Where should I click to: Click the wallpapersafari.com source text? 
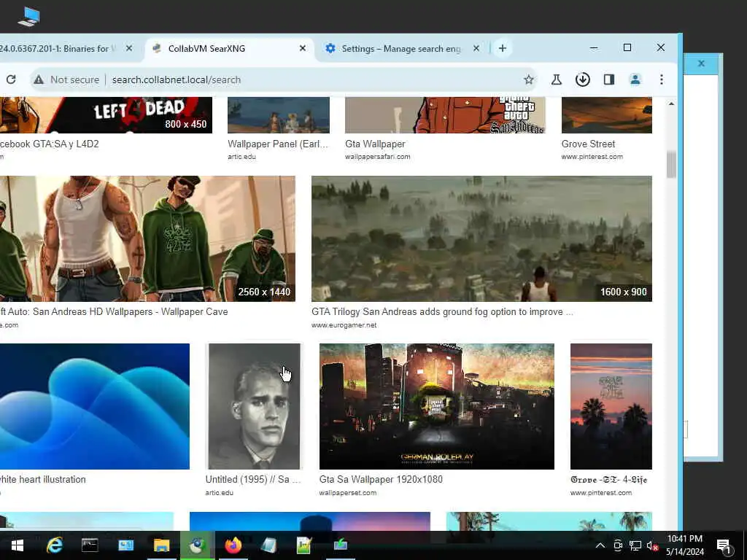pos(377,157)
